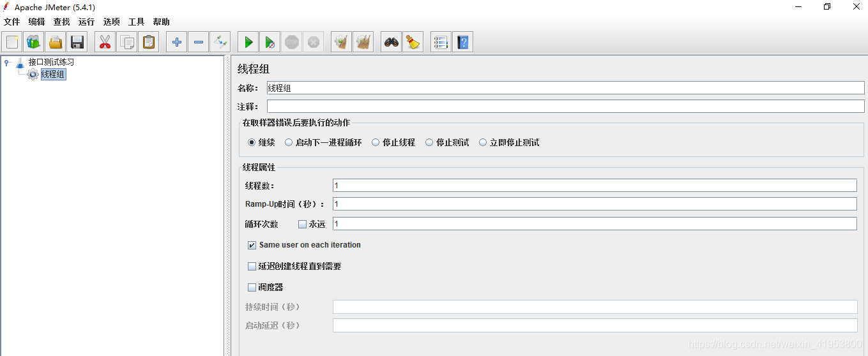Screen dimensions: 868x356
Task: Open the function helper list icon
Action: [x=441, y=42]
